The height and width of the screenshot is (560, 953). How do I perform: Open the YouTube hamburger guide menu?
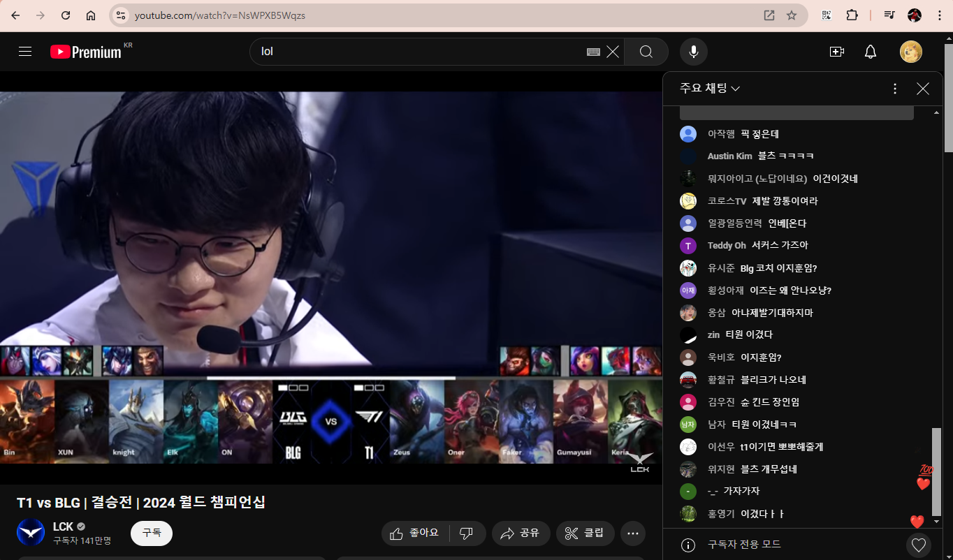(x=25, y=52)
